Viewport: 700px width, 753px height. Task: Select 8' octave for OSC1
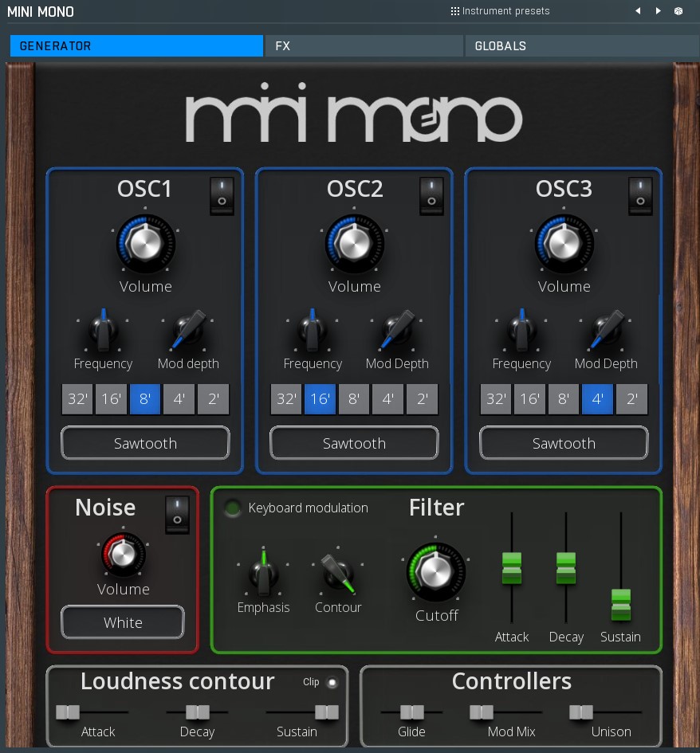pyautogui.click(x=145, y=399)
